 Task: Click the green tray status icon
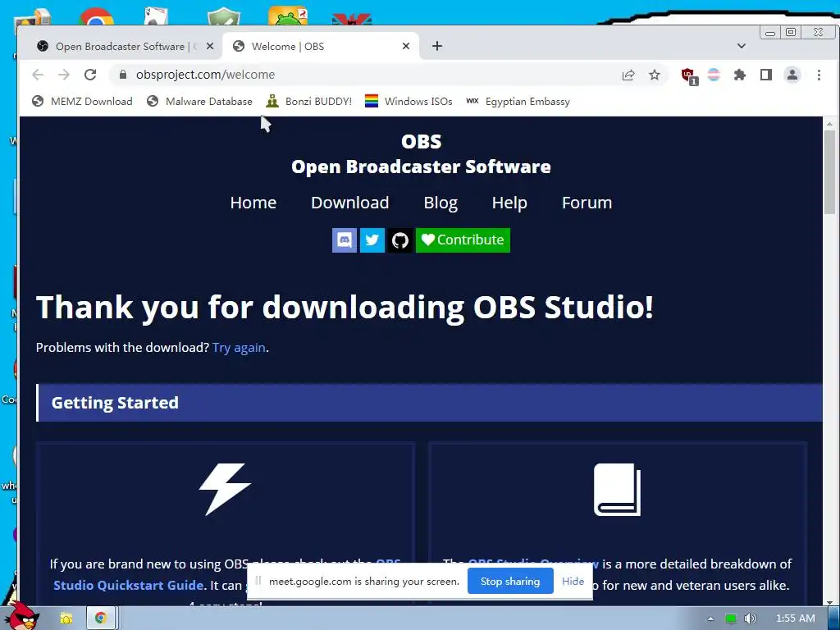pos(730,619)
